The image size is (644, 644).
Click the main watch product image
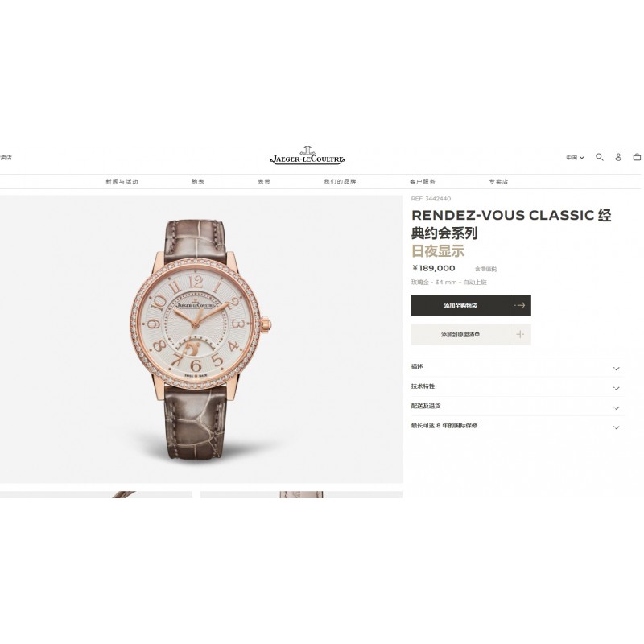(200, 339)
